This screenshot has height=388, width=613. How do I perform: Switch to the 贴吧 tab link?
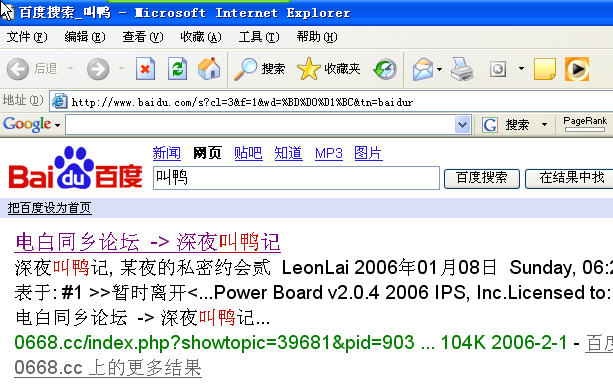tap(248, 153)
